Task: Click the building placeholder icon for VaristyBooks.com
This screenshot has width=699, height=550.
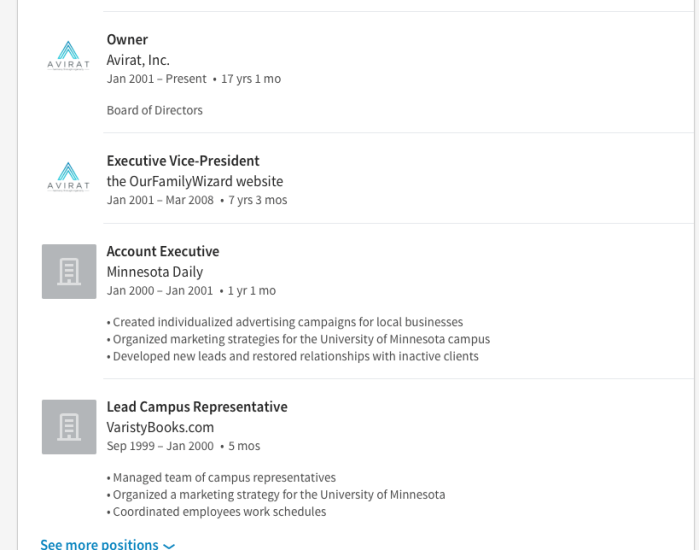Action: point(69,427)
